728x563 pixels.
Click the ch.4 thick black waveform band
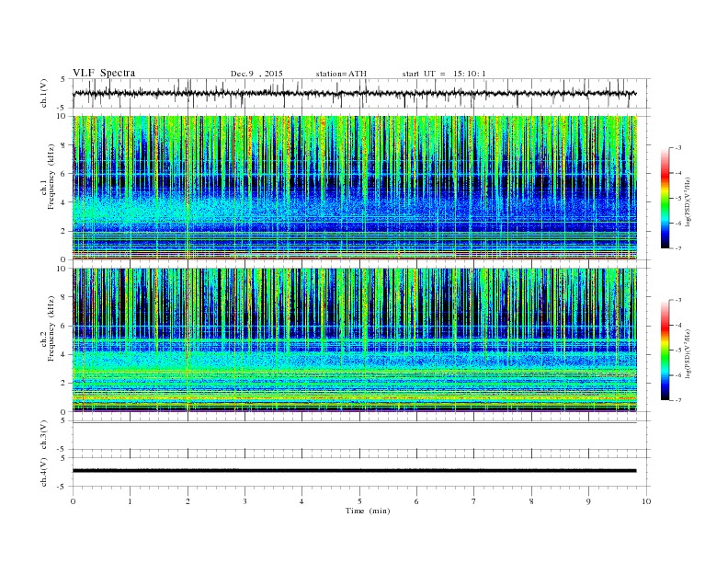point(354,471)
